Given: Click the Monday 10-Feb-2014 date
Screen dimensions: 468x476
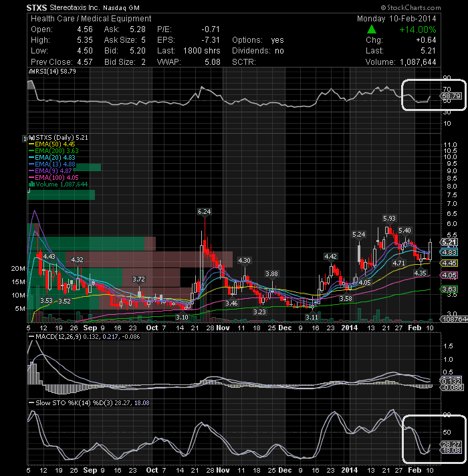Looking at the screenshot, I should (396, 19).
